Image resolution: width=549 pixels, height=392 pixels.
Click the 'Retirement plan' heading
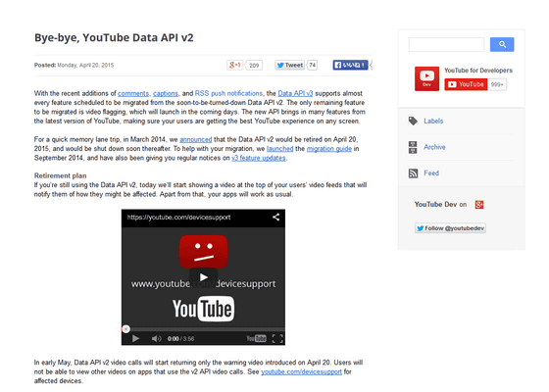click(60, 175)
